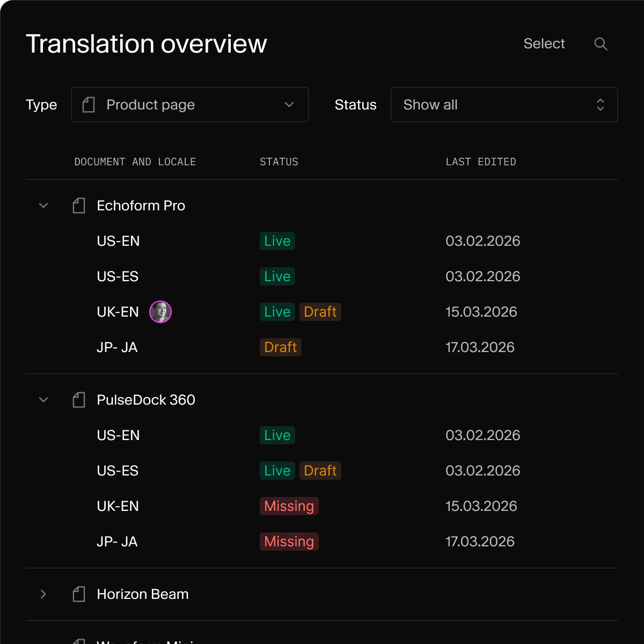Expand the Horizon Beam group

[x=43, y=594]
